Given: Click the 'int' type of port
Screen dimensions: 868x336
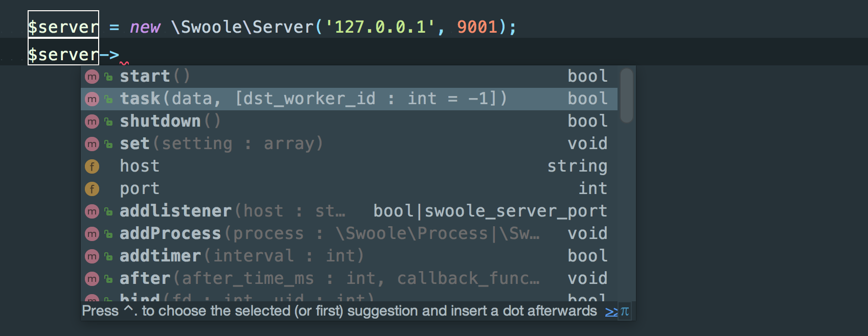Looking at the screenshot, I should coord(593,189).
